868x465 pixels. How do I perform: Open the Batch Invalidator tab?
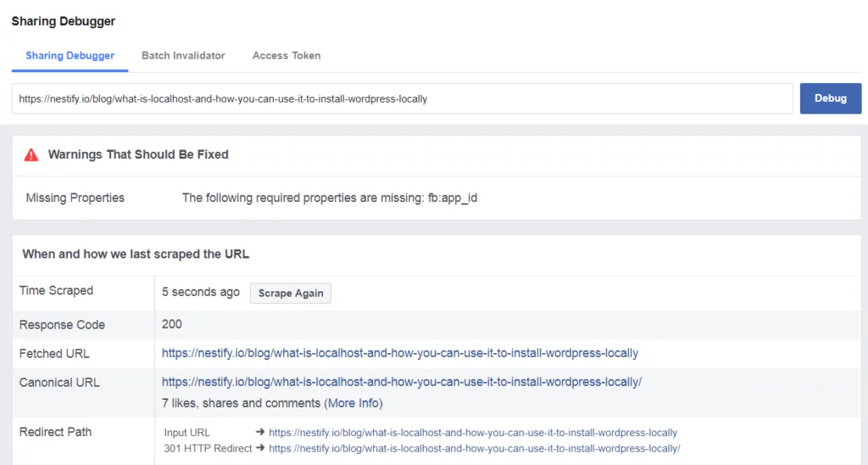pyautogui.click(x=183, y=55)
